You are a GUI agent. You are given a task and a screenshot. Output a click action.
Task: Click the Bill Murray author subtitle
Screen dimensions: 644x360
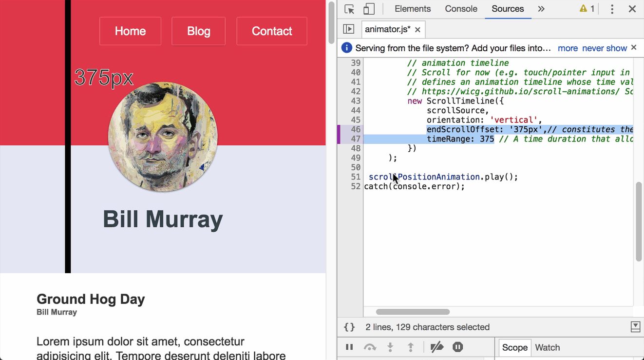(x=57, y=312)
